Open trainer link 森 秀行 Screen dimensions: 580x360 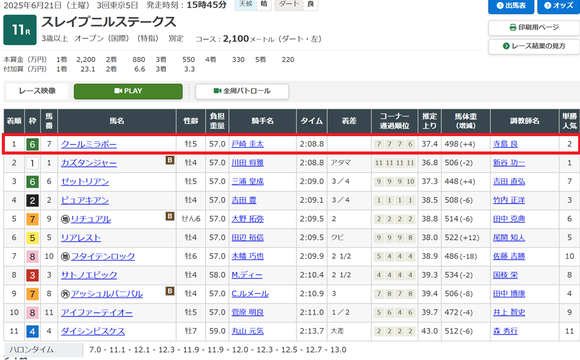[505, 332]
